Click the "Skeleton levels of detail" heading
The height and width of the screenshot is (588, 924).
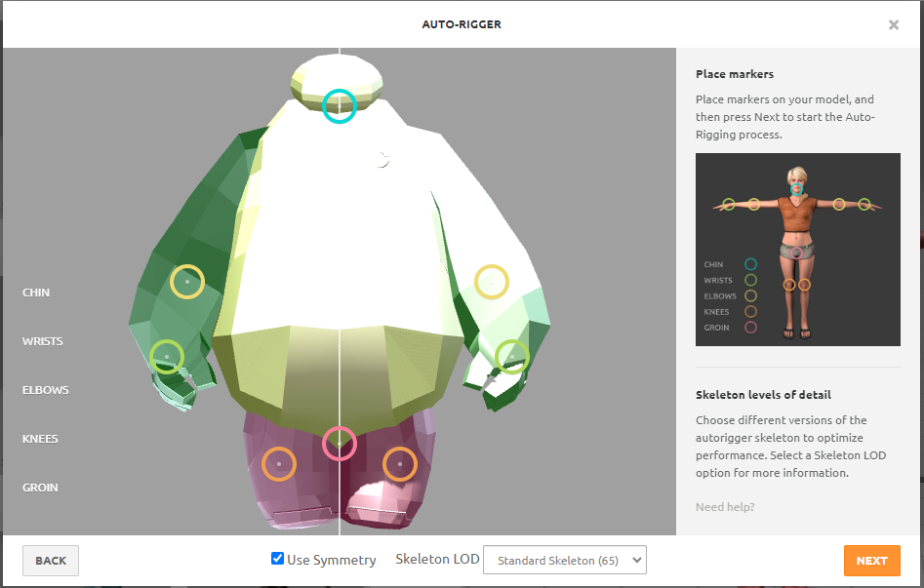click(x=763, y=395)
